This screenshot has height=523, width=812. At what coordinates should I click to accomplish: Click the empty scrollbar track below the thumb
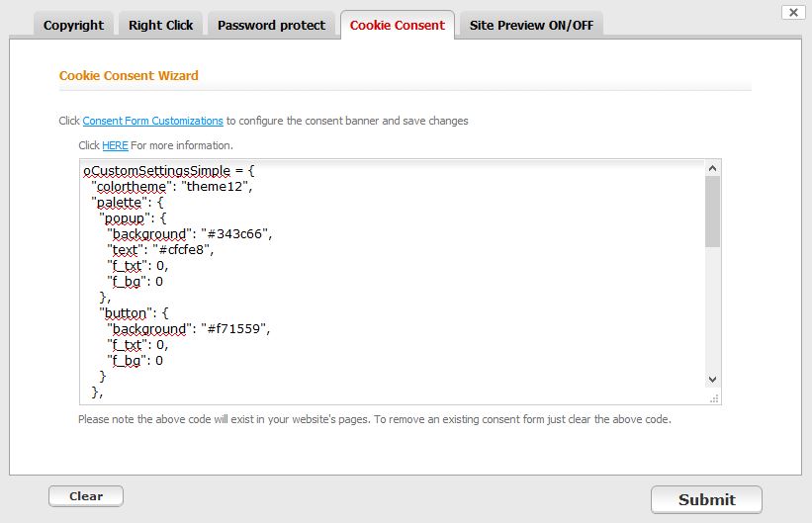click(712, 306)
